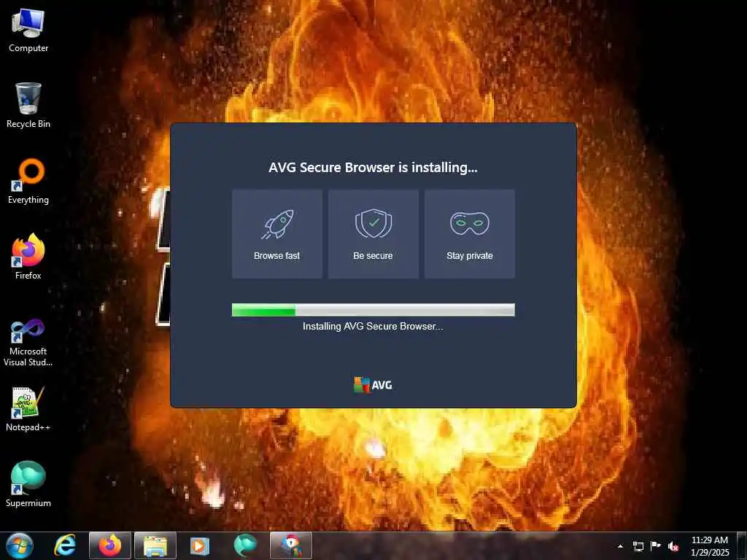Viewport: 747px width, 560px height.
Task: Select the Notepad++ desktop shortcut
Action: click(28, 410)
